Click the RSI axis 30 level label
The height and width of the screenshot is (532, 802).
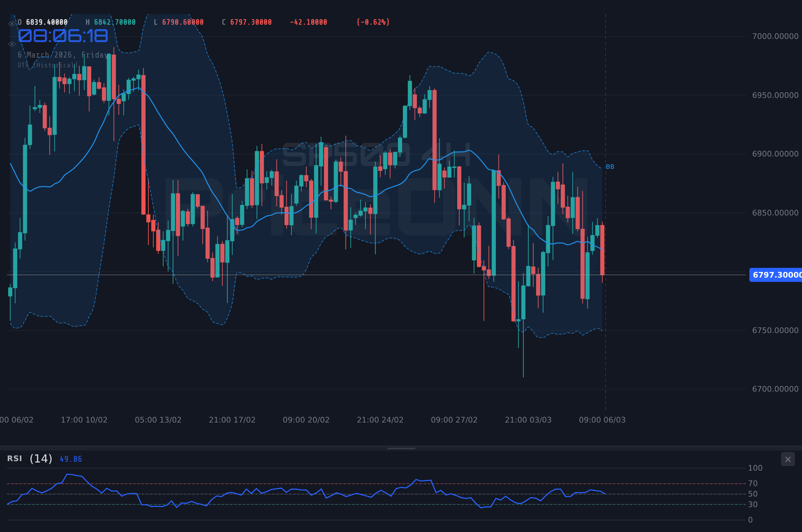point(753,504)
